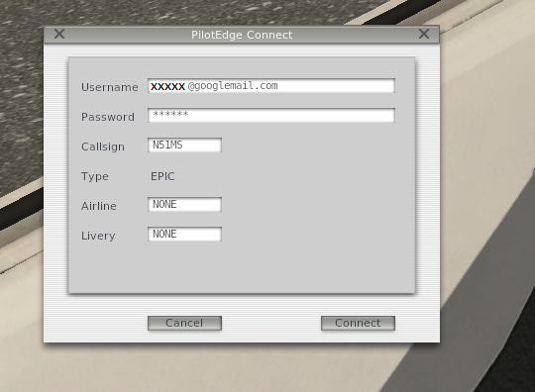
Task: Click into the Airline field
Action: tap(184, 205)
